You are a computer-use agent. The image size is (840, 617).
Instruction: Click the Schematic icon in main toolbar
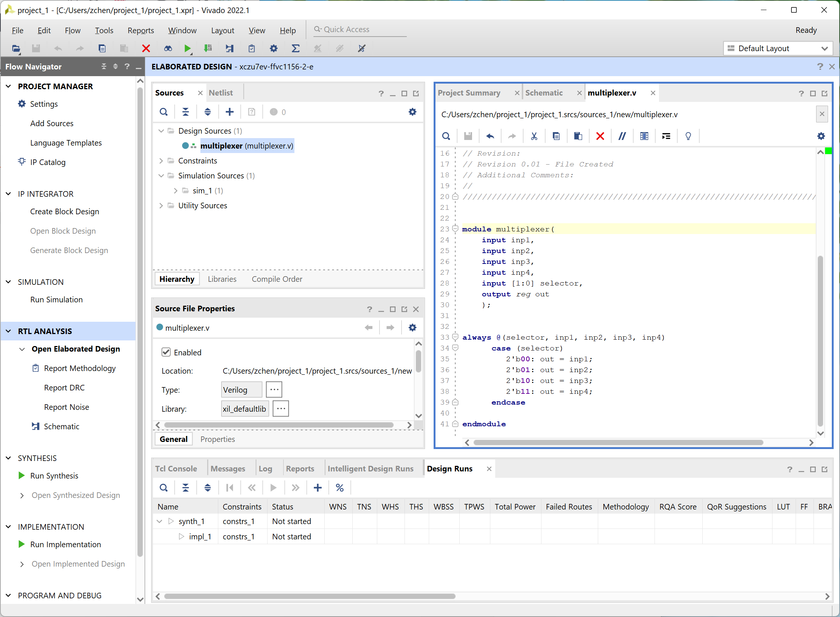point(229,49)
